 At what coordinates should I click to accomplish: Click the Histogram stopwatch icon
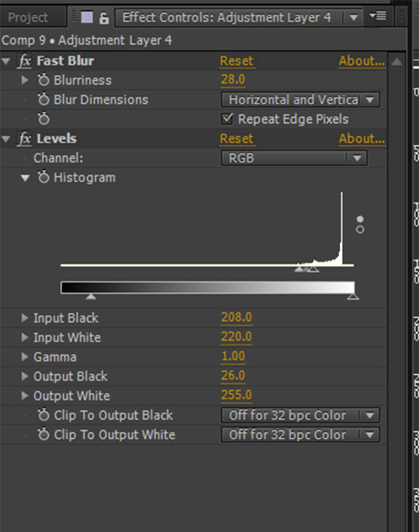click(x=43, y=178)
